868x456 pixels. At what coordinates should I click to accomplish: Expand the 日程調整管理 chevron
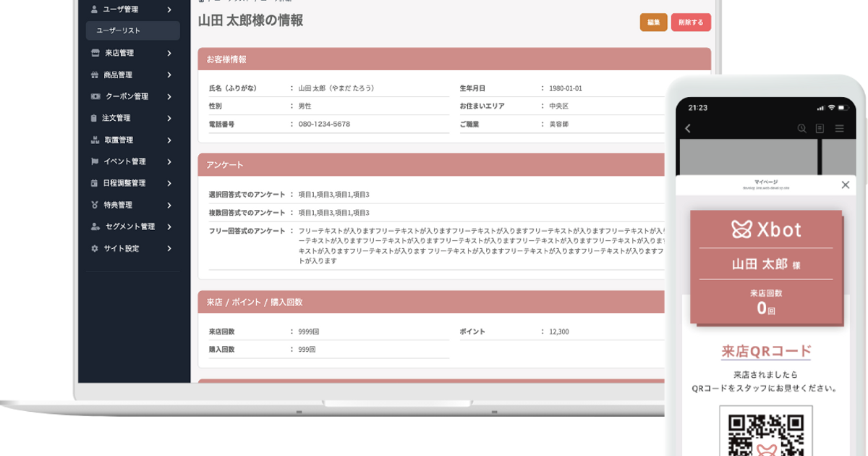169,183
